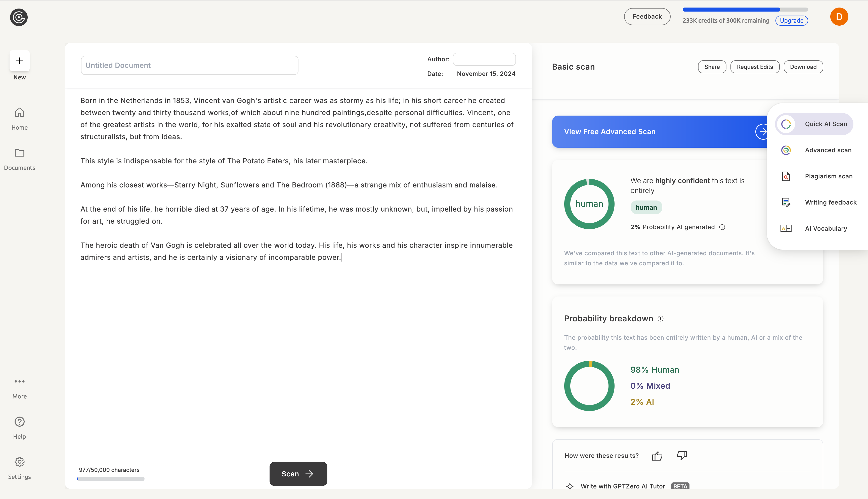The width and height of the screenshot is (868, 499).
Task: Click info icon next to Probability breakdown
Action: pyautogui.click(x=661, y=319)
